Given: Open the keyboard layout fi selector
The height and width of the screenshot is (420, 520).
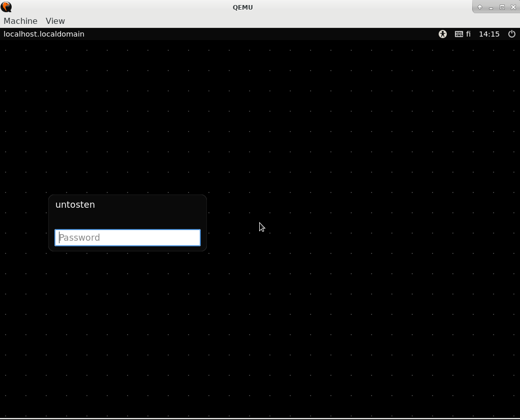Looking at the screenshot, I should coord(463,34).
